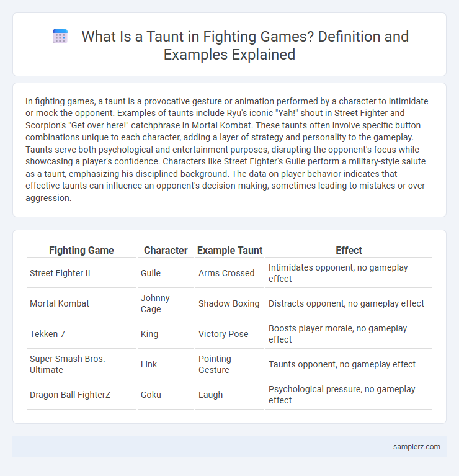Select the 'Dragon Ball FighterZ' cell
This screenshot has width=459, height=476.
coord(81,394)
